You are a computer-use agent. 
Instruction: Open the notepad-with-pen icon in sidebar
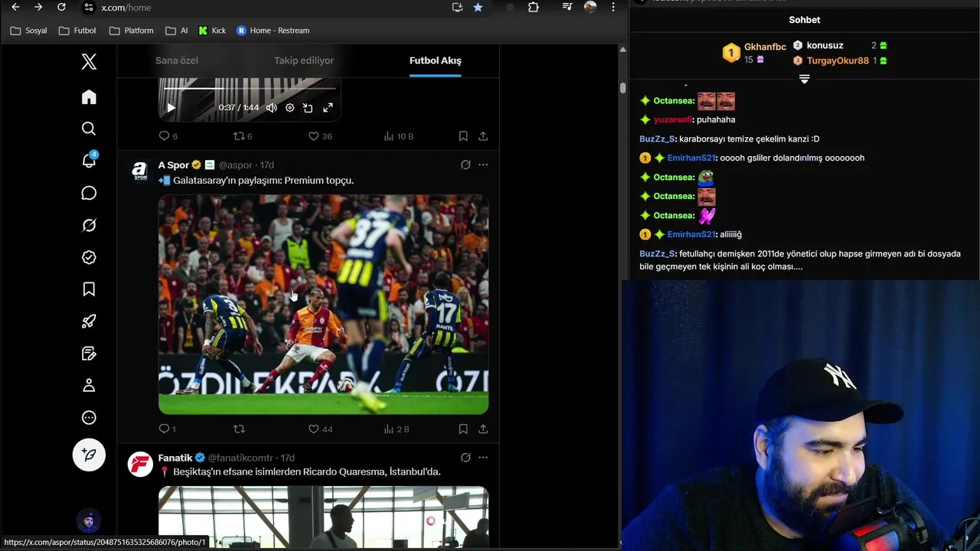pos(89,354)
